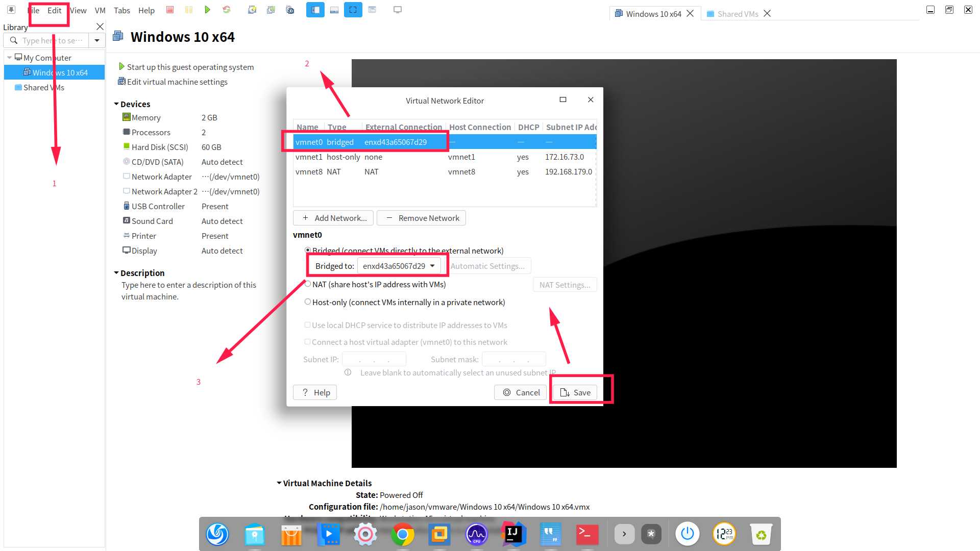Collapse the Virtual Machine Details section

click(279, 483)
